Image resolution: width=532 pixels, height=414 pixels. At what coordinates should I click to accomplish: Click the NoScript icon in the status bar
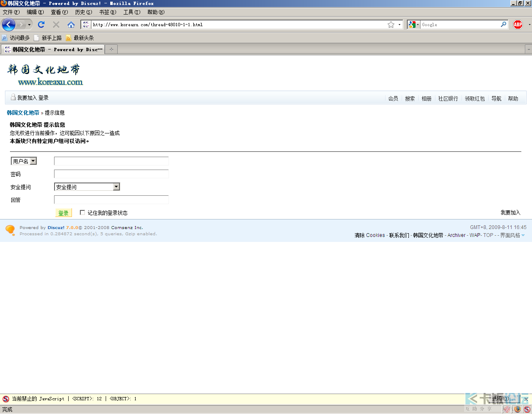tap(527, 409)
